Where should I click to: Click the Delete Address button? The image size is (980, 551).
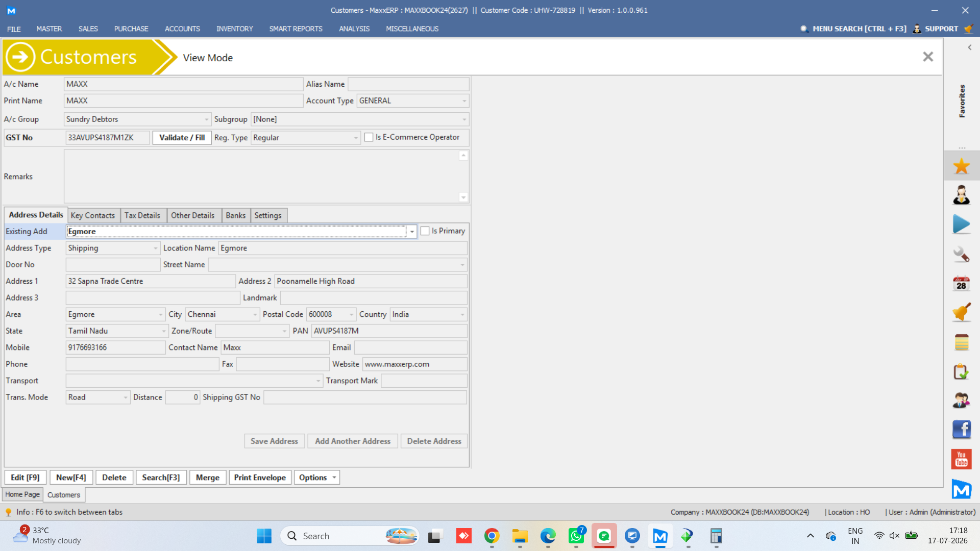[434, 441]
